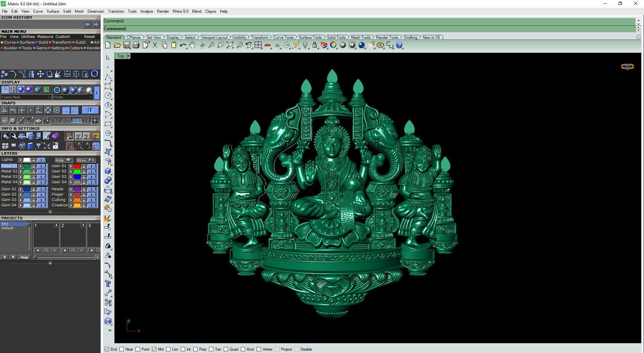Viewport: 644px width, 353px height.
Task: Click the shaded sphere display mode icon
Action: click(21, 90)
